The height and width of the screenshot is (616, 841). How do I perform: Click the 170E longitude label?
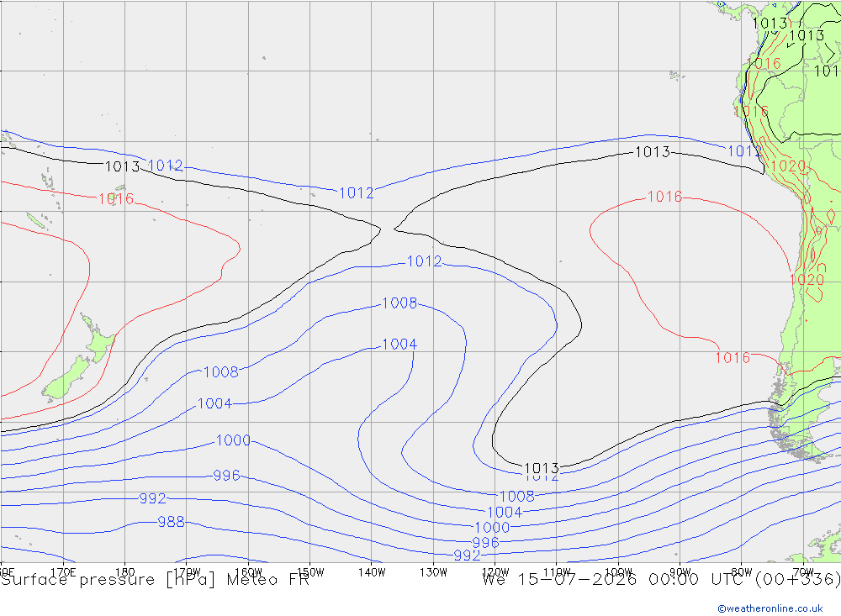tap(63, 572)
